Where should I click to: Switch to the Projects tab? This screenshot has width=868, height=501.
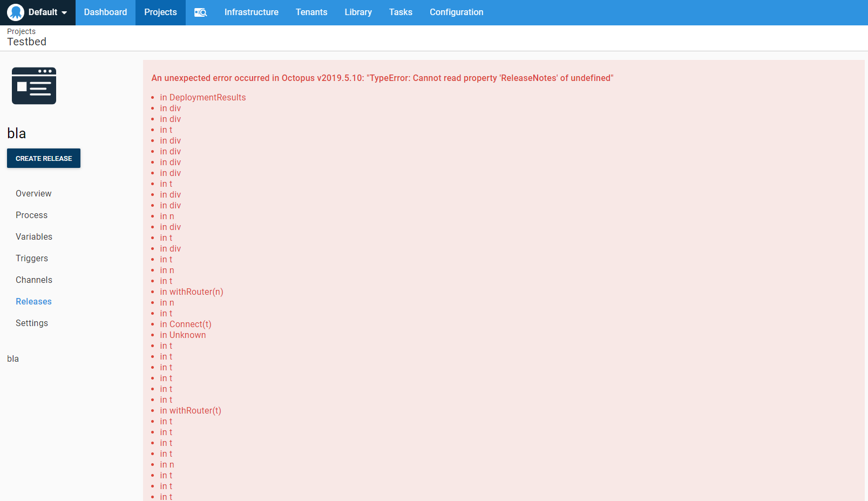point(160,12)
